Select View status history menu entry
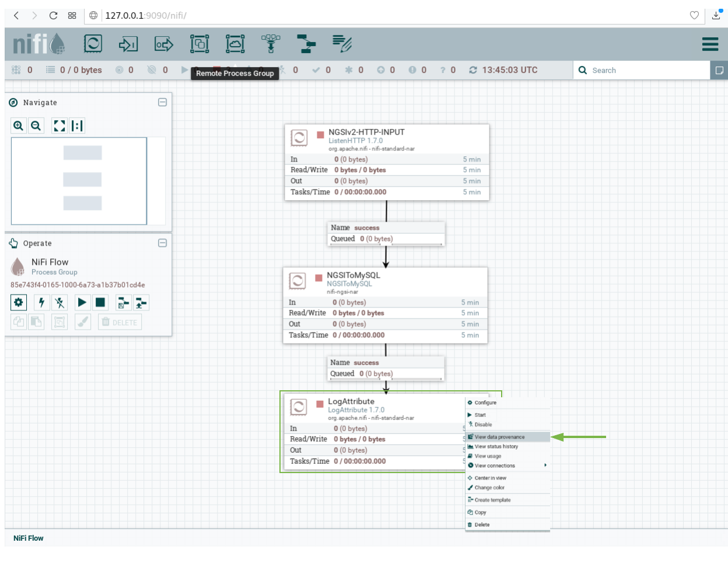 click(508, 446)
